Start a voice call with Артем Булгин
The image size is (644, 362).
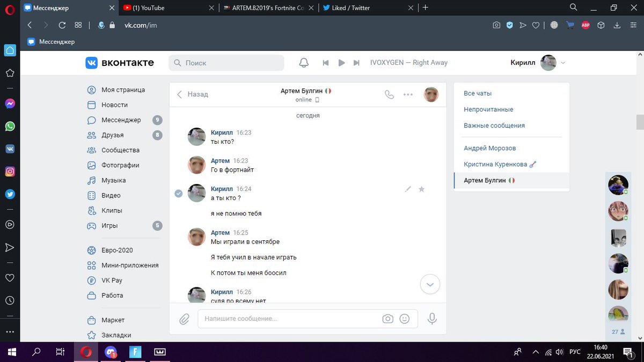point(390,94)
